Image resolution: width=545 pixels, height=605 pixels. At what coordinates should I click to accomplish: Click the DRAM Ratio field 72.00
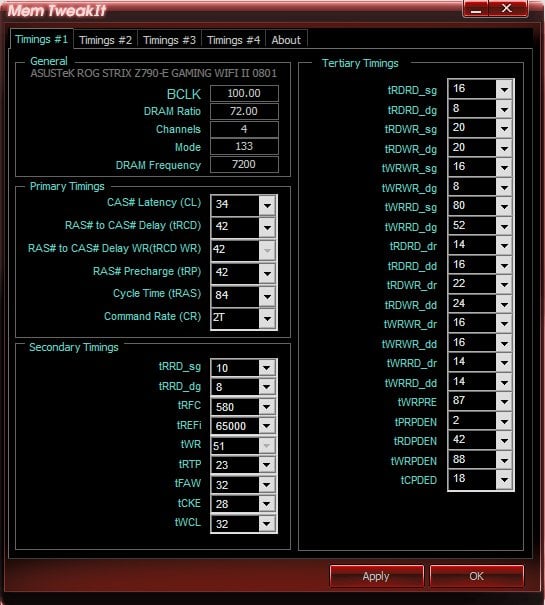(x=244, y=111)
